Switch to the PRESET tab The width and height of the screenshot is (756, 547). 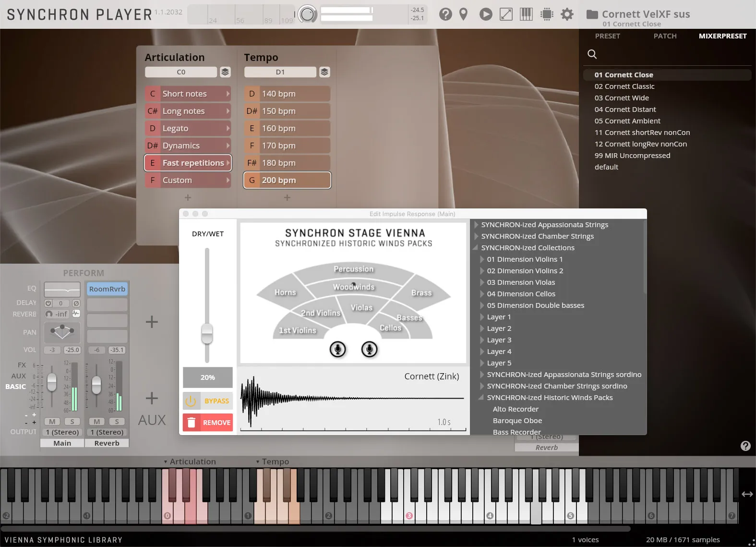tap(607, 36)
